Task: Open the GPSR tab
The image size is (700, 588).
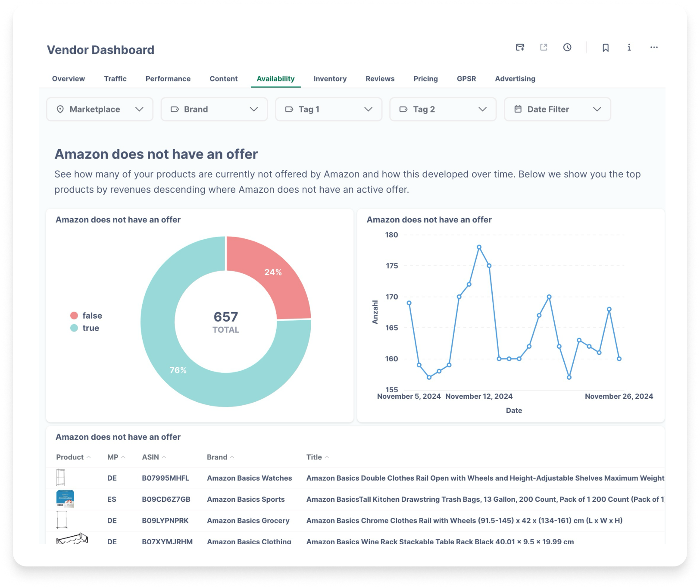Action: pyautogui.click(x=466, y=79)
